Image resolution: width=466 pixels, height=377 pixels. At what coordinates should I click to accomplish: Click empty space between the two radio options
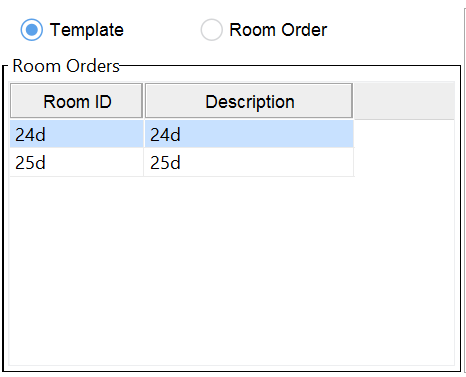pos(162,30)
